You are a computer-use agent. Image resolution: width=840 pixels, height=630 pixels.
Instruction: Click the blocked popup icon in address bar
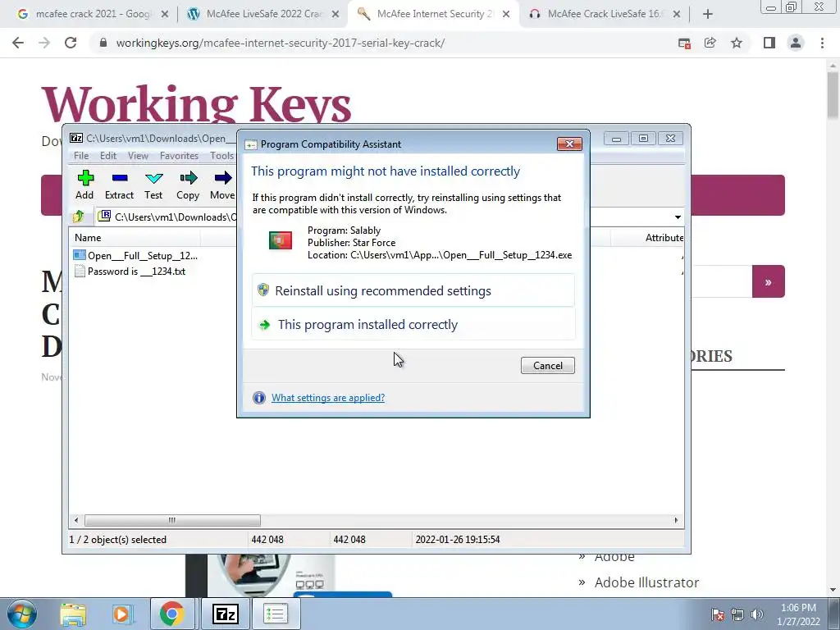(684, 43)
